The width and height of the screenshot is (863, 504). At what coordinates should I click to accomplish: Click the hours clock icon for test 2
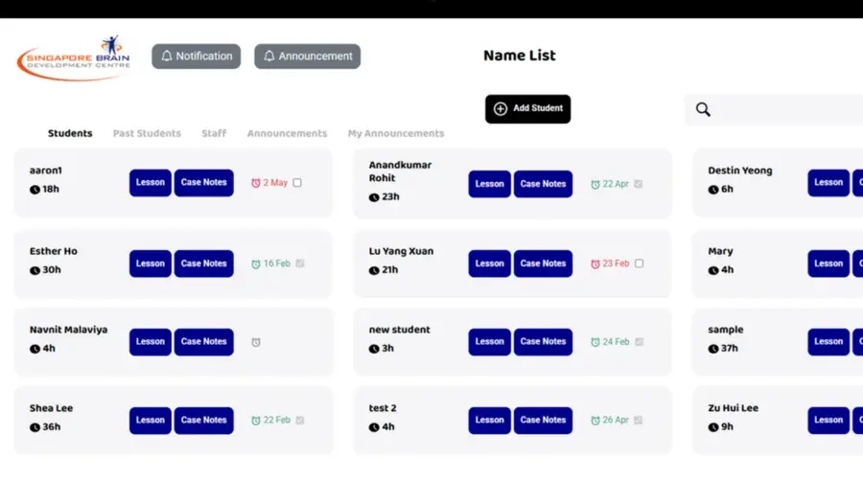[374, 427]
